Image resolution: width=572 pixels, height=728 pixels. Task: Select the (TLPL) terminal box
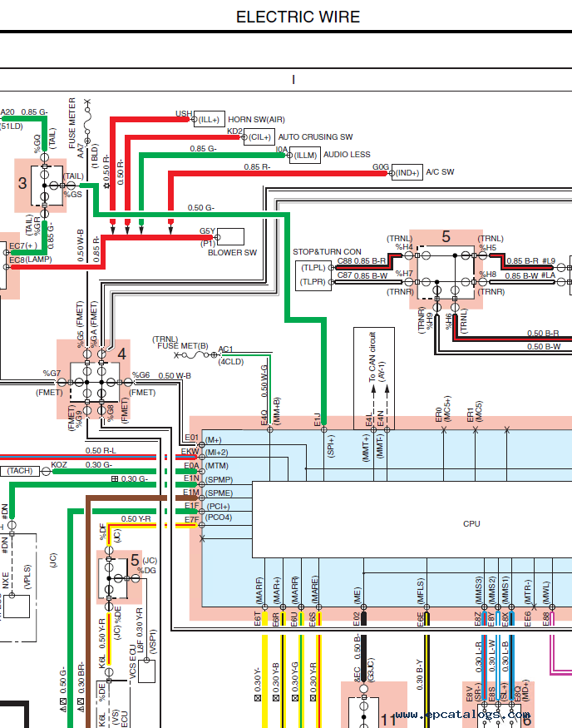click(x=313, y=268)
